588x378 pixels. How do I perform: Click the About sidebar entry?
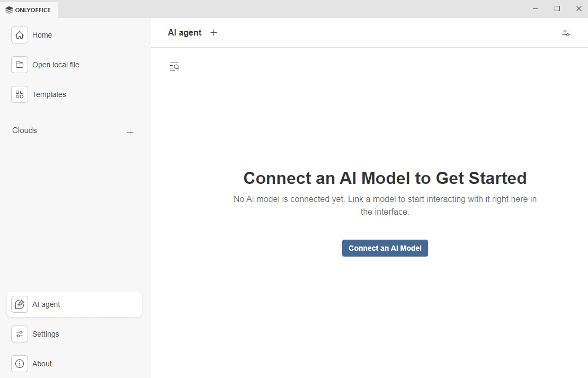coord(42,363)
